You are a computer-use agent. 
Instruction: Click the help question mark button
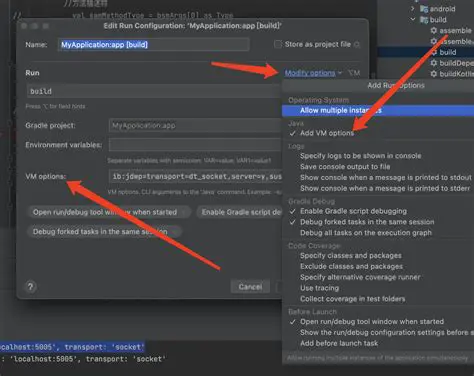(30, 287)
